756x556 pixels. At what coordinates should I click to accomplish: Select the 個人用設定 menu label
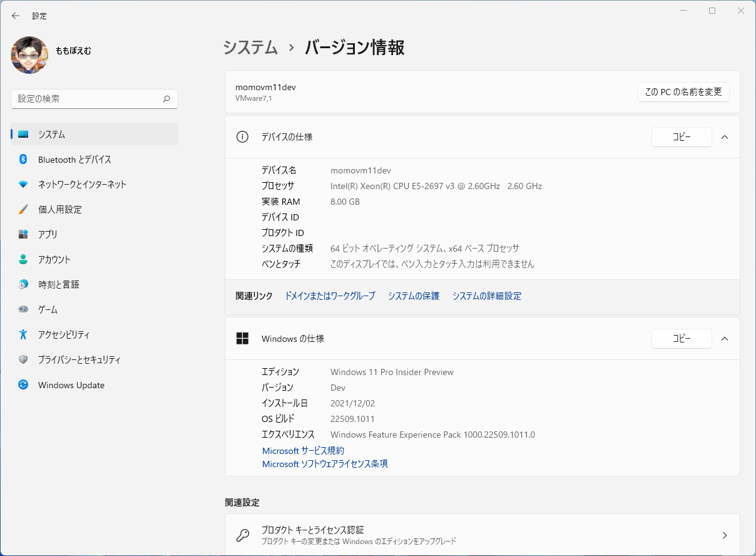(60, 210)
